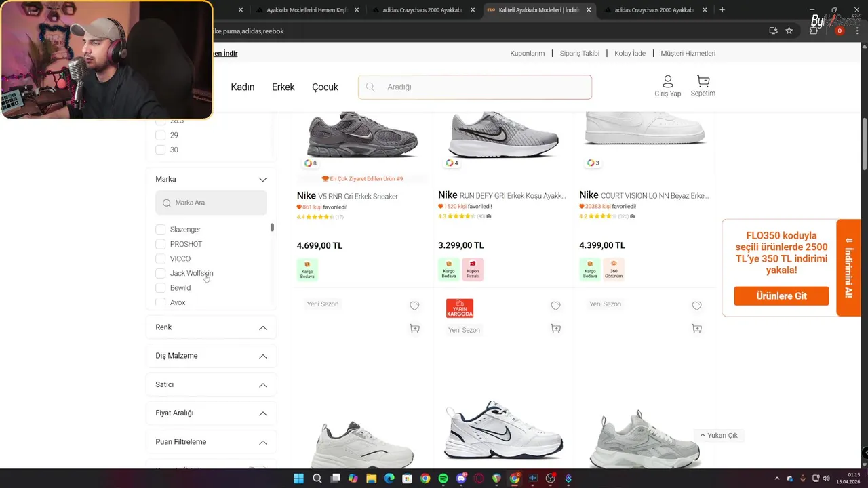Open Discord from the taskbar
Viewport: 868px width, 488px height.
coord(462,479)
